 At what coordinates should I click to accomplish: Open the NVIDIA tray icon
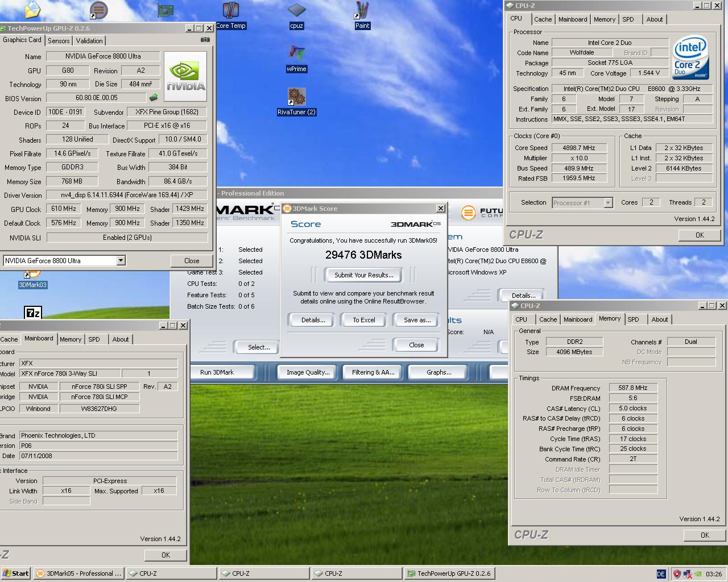point(697,574)
